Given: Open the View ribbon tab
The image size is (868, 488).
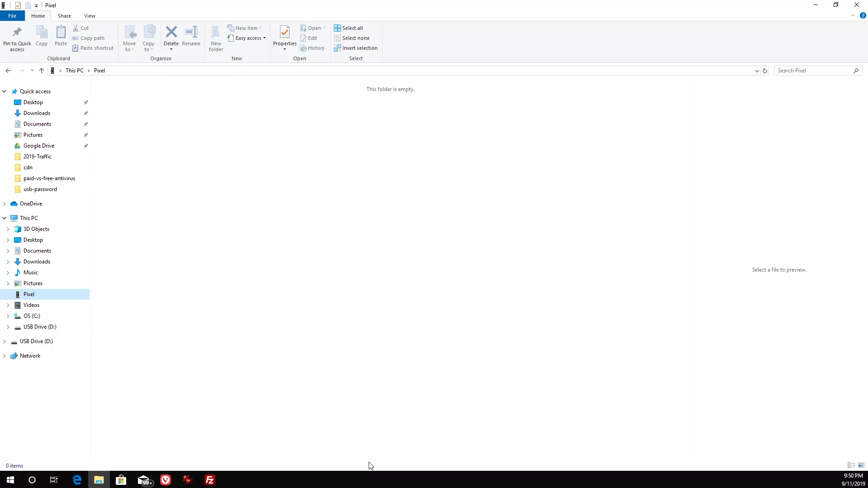Looking at the screenshot, I should coord(90,16).
